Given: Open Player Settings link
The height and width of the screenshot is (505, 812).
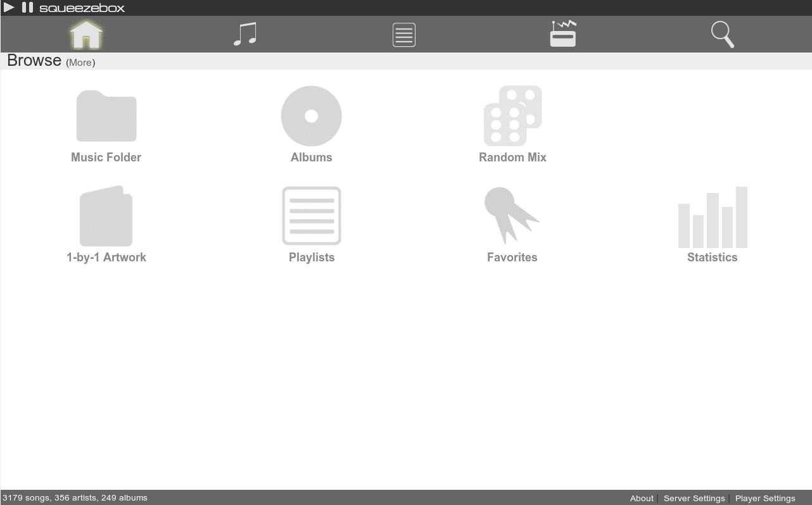Looking at the screenshot, I should (x=765, y=499).
